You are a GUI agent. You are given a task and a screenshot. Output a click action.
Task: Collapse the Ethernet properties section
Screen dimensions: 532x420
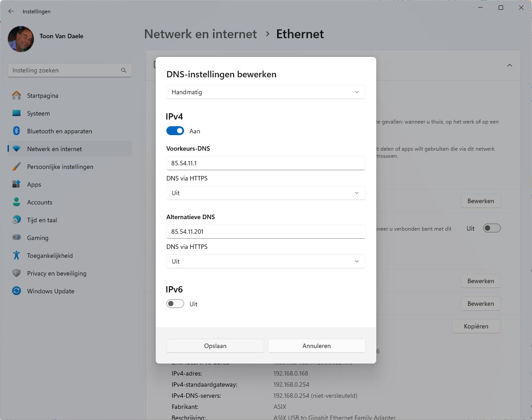pos(510,65)
